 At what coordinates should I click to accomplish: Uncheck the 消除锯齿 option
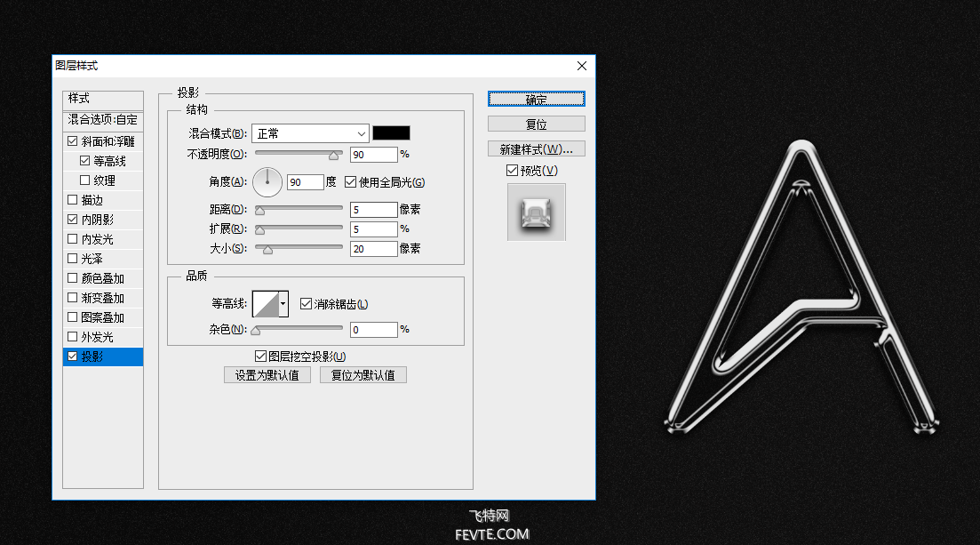tap(306, 304)
